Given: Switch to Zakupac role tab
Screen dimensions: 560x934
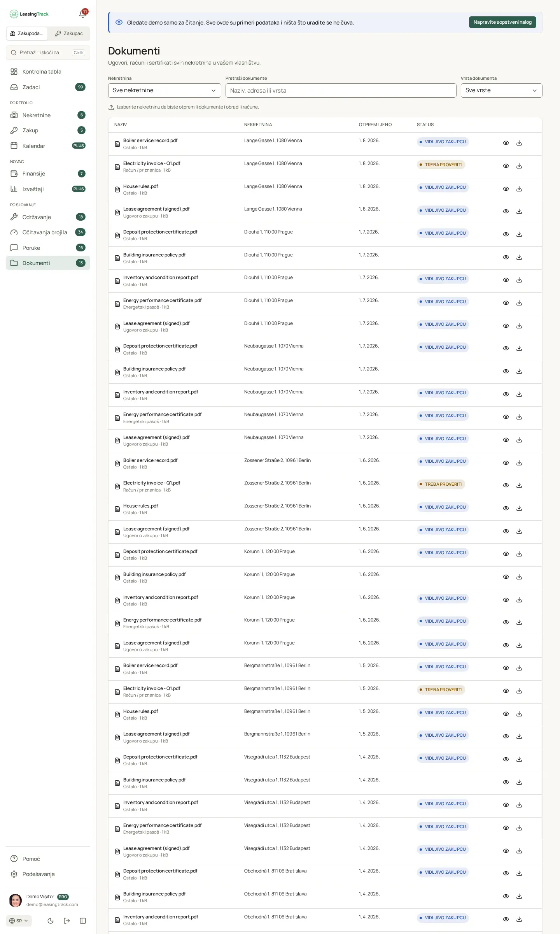Looking at the screenshot, I should [x=69, y=33].
